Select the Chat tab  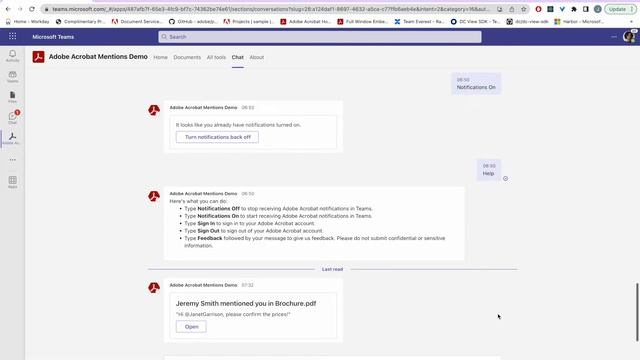(x=238, y=57)
